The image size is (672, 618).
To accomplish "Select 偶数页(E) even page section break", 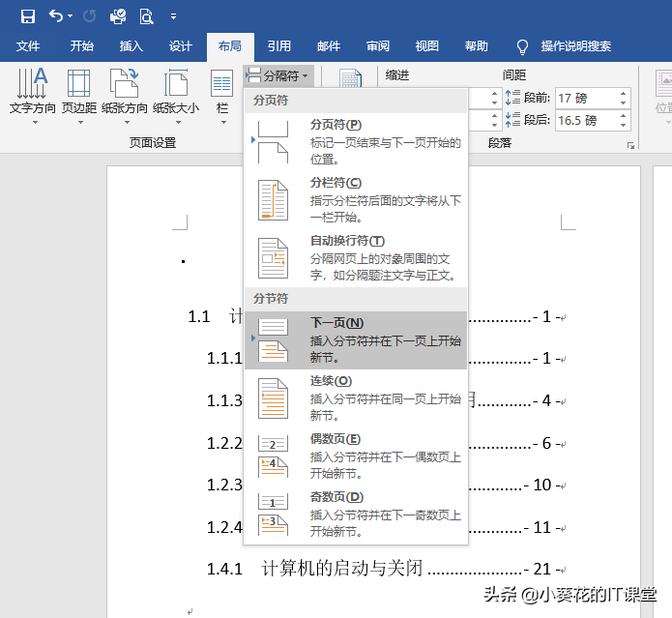I will point(356,456).
